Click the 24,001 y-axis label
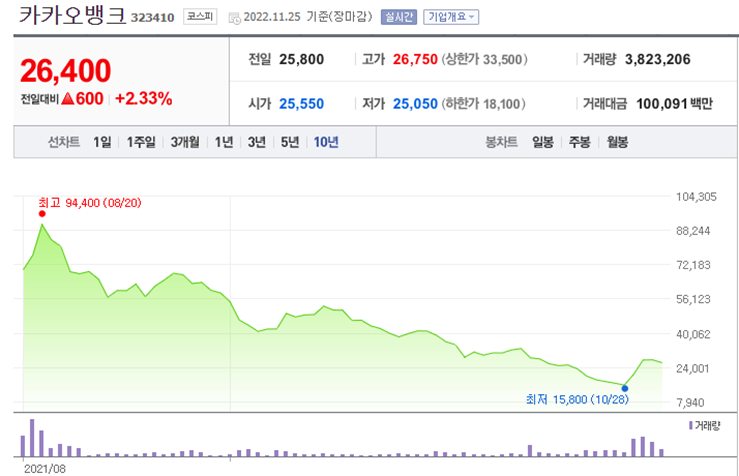This screenshot has height=476, width=739. [693, 368]
